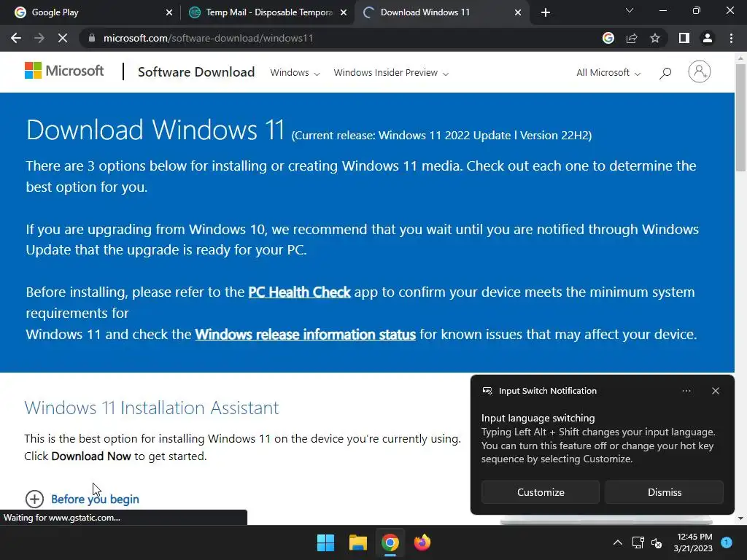The width and height of the screenshot is (747, 560).
Task: Bookmark this page with the star
Action: [655, 38]
